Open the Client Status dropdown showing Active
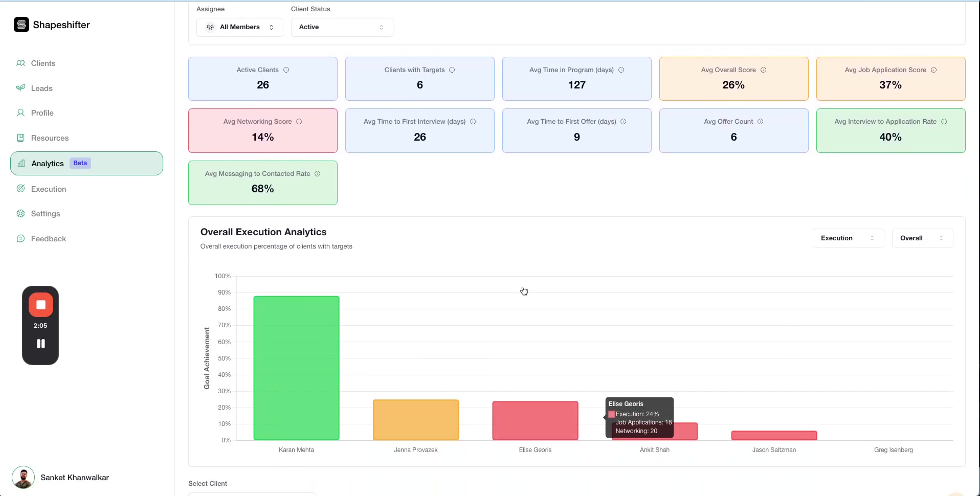This screenshot has height=496, width=980. [x=342, y=27]
